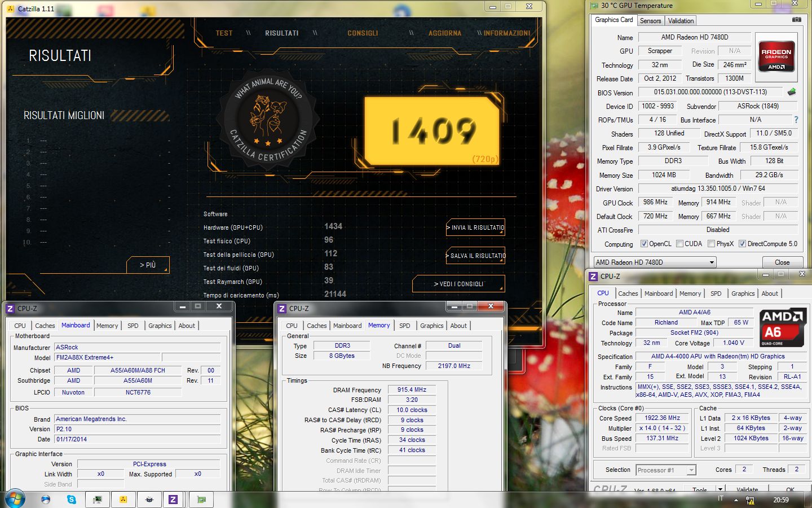This screenshot has width=812, height=508.
Task: Click the FM2A88X Extreme4+ model field
Action: tap(108, 357)
